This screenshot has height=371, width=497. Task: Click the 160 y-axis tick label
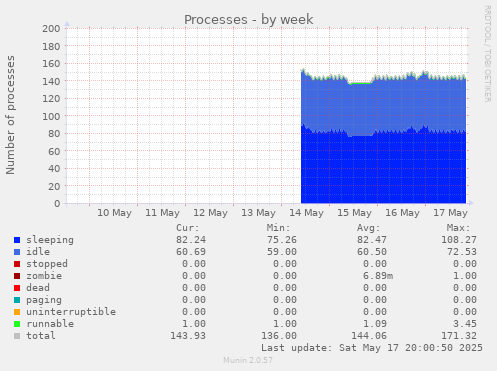(51, 64)
